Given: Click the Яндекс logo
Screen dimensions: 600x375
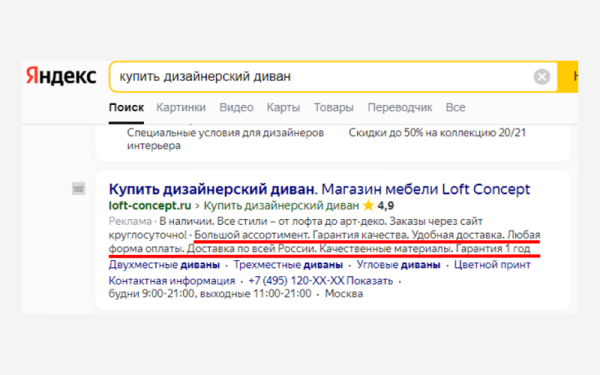Looking at the screenshot, I should point(61,76).
